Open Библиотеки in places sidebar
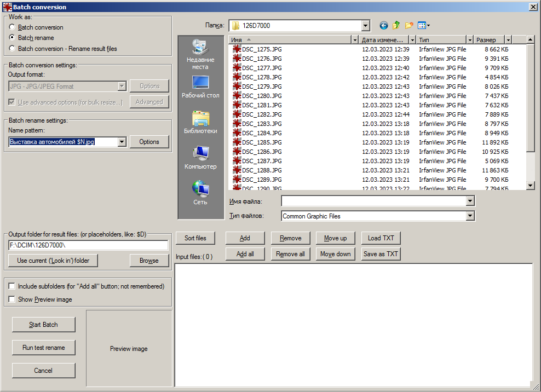541x392 pixels. pos(200,122)
